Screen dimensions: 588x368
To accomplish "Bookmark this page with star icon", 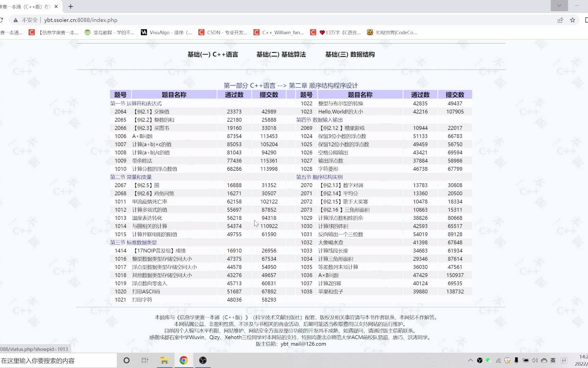I will [573, 20].
